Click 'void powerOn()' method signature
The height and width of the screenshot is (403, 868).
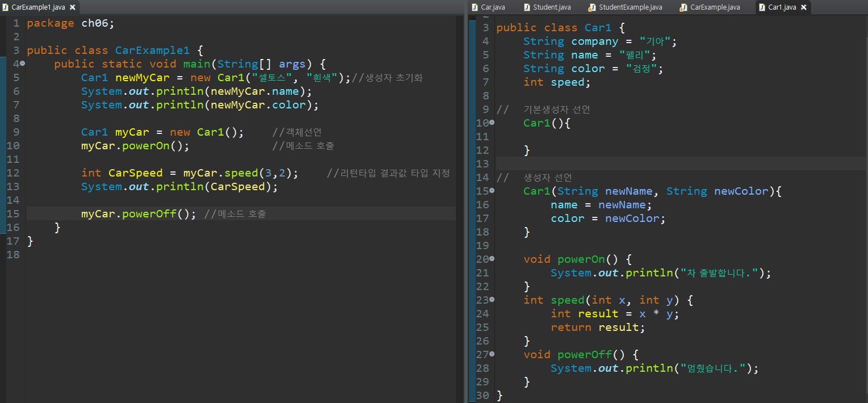pos(571,259)
